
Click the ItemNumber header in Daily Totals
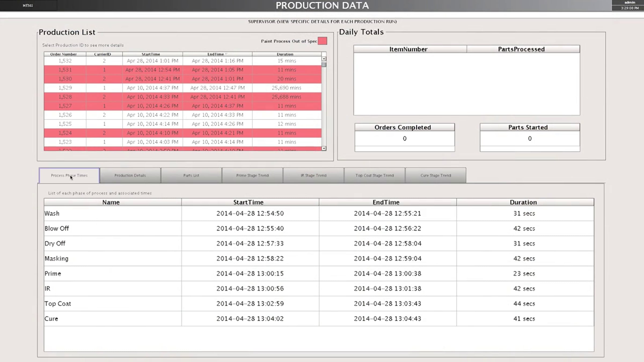point(408,49)
